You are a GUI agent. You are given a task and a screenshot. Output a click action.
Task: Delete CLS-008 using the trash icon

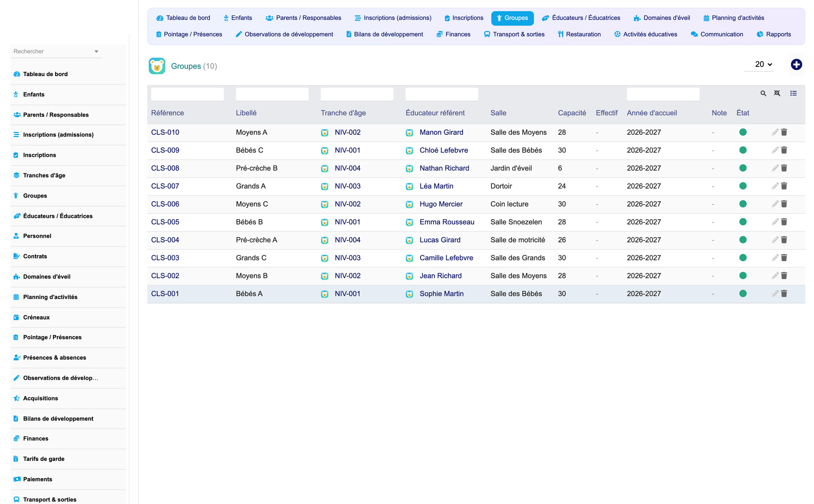point(784,168)
